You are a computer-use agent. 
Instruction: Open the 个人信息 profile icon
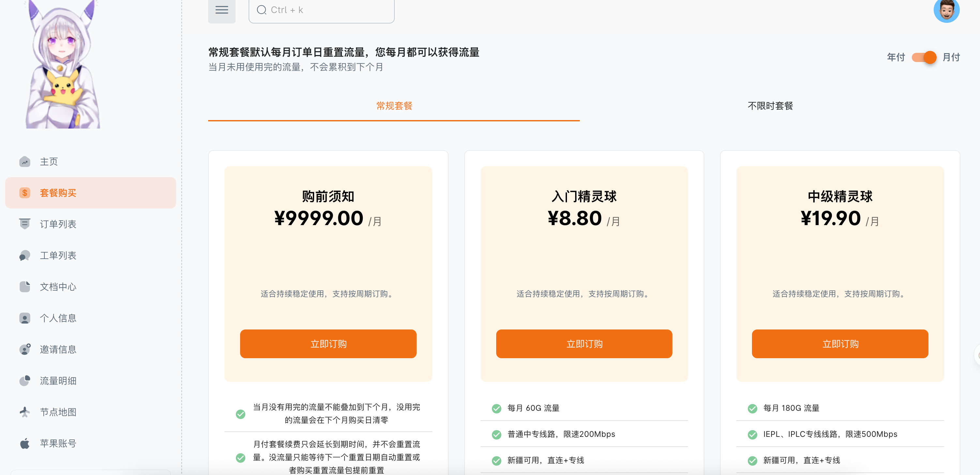coord(25,318)
